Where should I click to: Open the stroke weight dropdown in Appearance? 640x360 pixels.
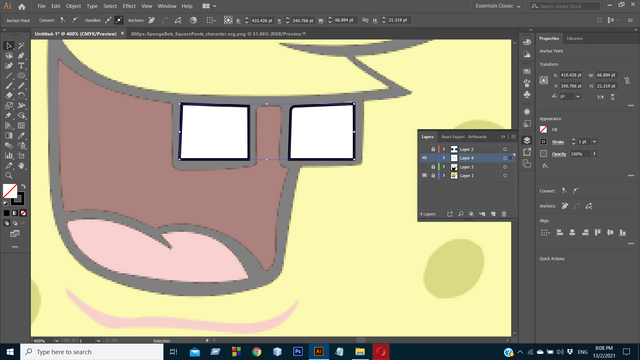click(595, 142)
